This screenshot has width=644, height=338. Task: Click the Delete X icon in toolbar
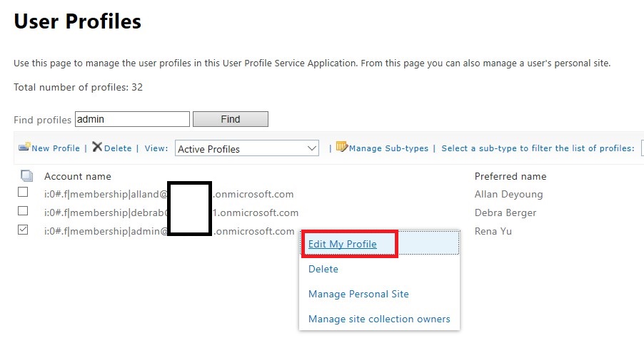[97, 147]
